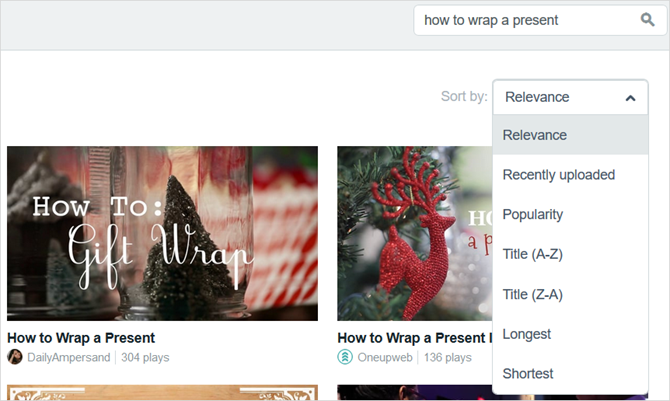Screen dimensions: 670x401
Task: Click the search magnifier icon
Action: click(647, 20)
